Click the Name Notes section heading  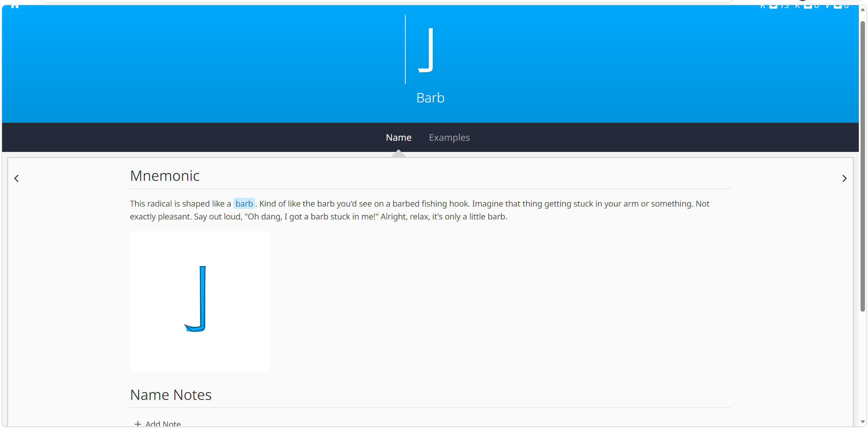pyautogui.click(x=171, y=395)
